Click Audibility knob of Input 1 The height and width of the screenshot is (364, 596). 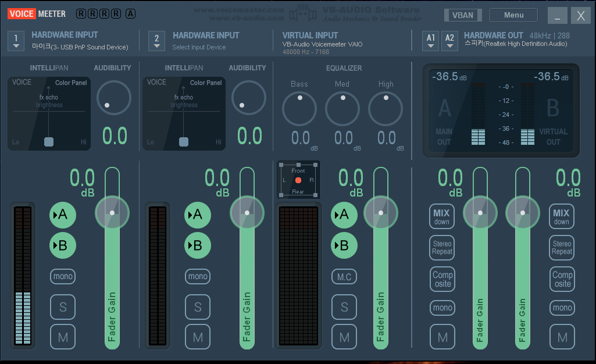coord(113,98)
